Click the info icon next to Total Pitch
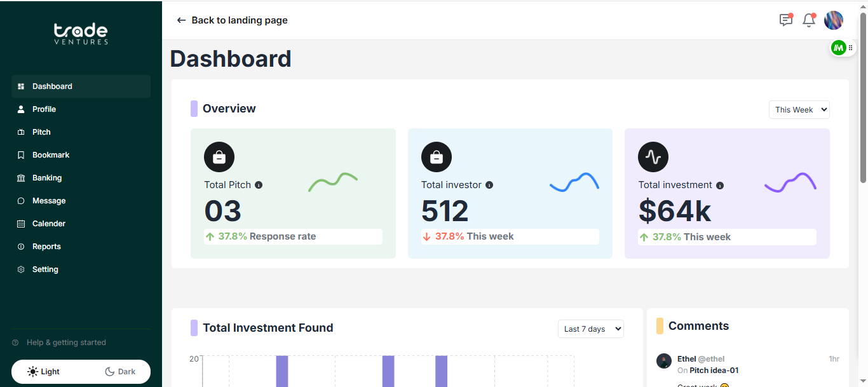Image resolution: width=868 pixels, height=387 pixels. 259,184
